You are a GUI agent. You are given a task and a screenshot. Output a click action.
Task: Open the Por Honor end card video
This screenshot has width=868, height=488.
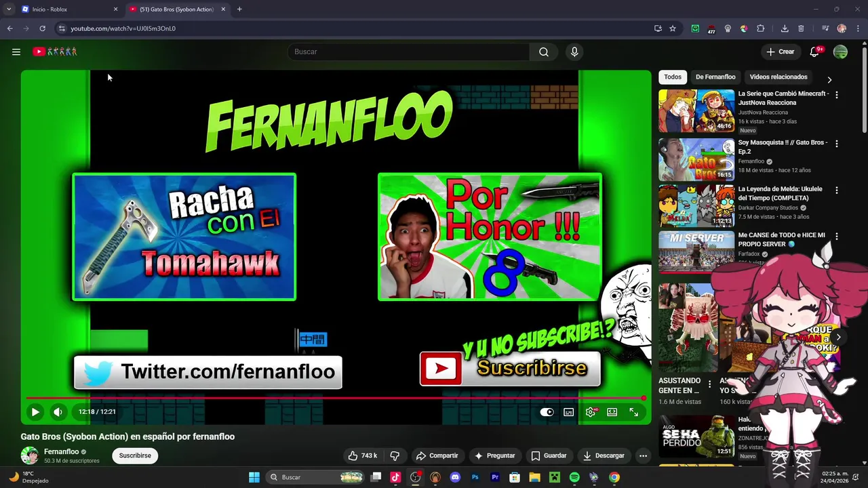(x=490, y=237)
